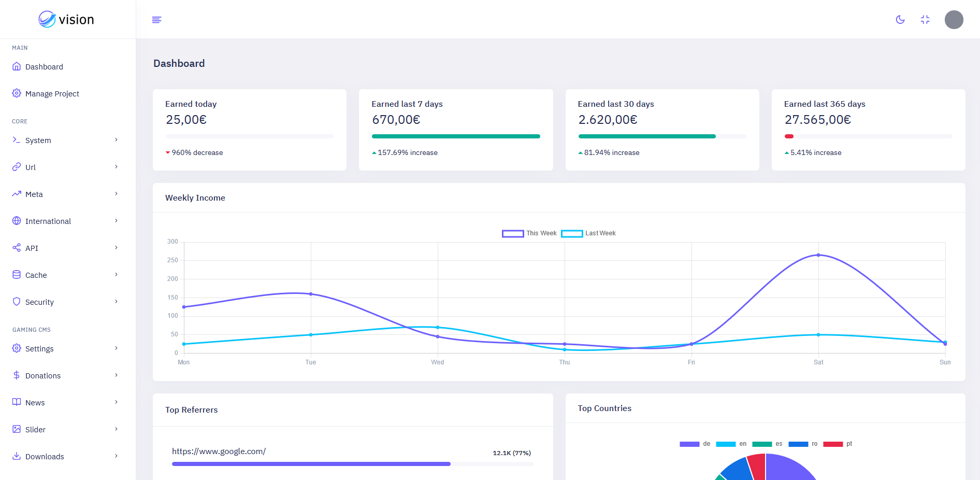Screen dimensions: 980x480
Task: Click the Top Countries heading
Action: (604, 408)
